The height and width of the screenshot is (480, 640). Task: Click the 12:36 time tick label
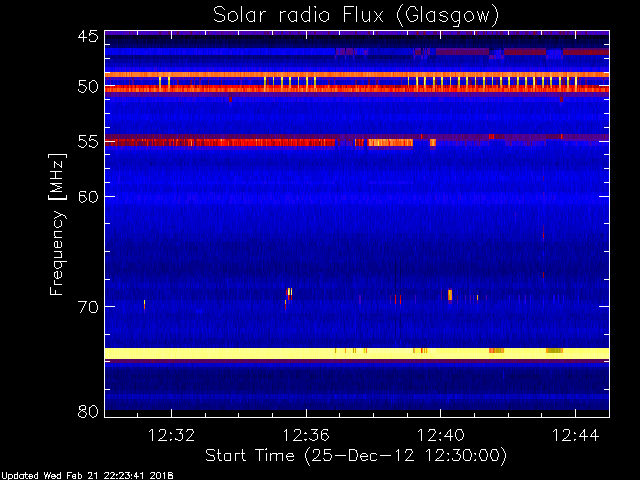pyautogui.click(x=306, y=435)
